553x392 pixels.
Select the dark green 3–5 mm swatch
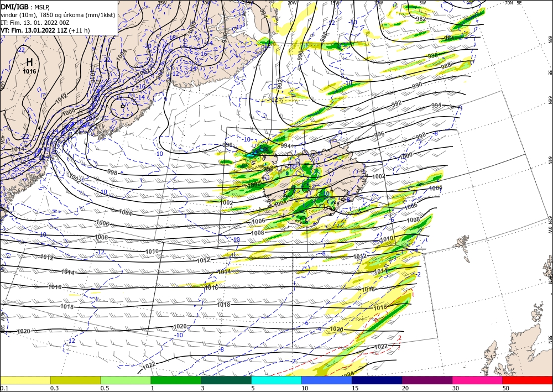[226, 380]
